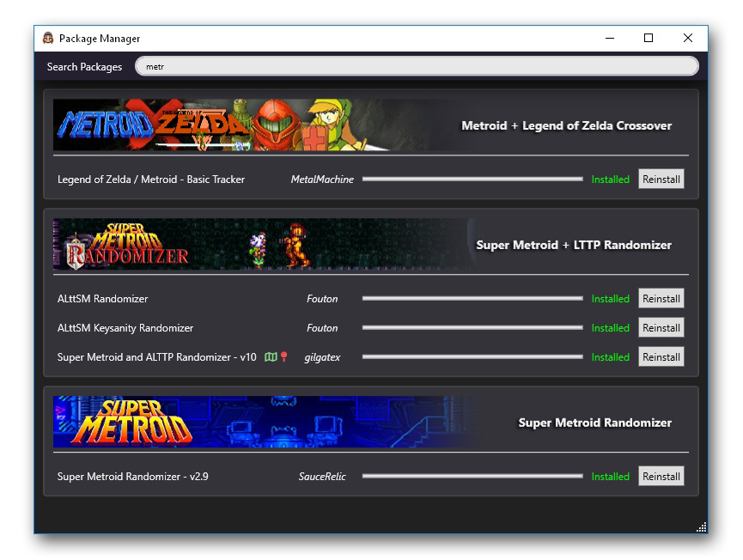Image resolution: width=743 pixels, height=560 pixels.
Task: Focus the Search Packages input field
Action: 417,66
